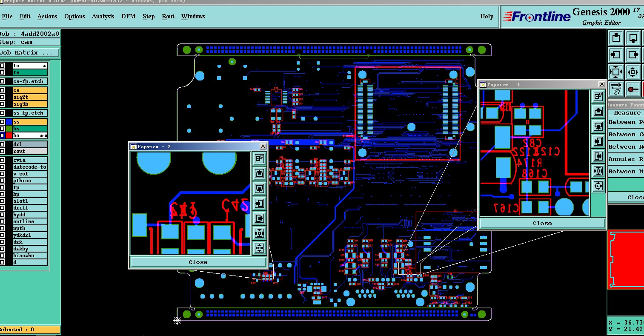Screen dimensions: 644x336
Task: Open the File menu
Action: (7, 17)
